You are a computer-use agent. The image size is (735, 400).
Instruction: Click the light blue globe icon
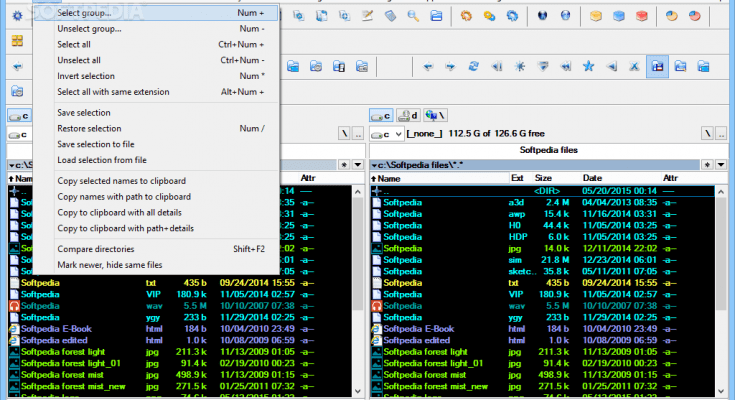point(565,16)
